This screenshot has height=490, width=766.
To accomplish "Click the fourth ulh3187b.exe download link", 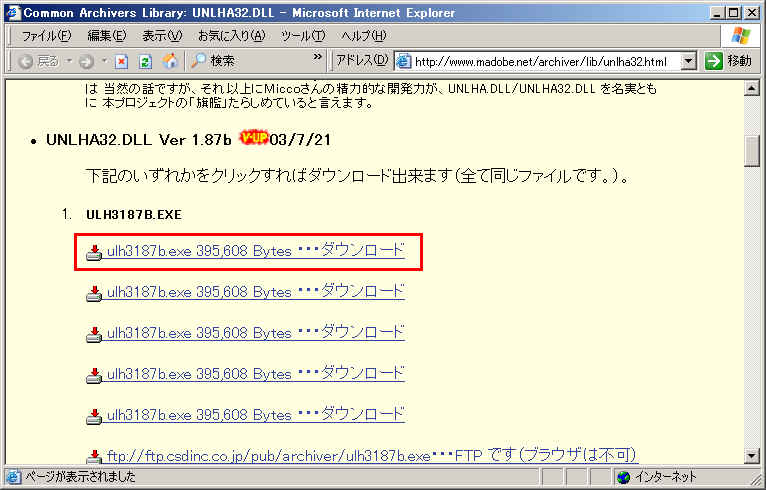I will (255, 374).
